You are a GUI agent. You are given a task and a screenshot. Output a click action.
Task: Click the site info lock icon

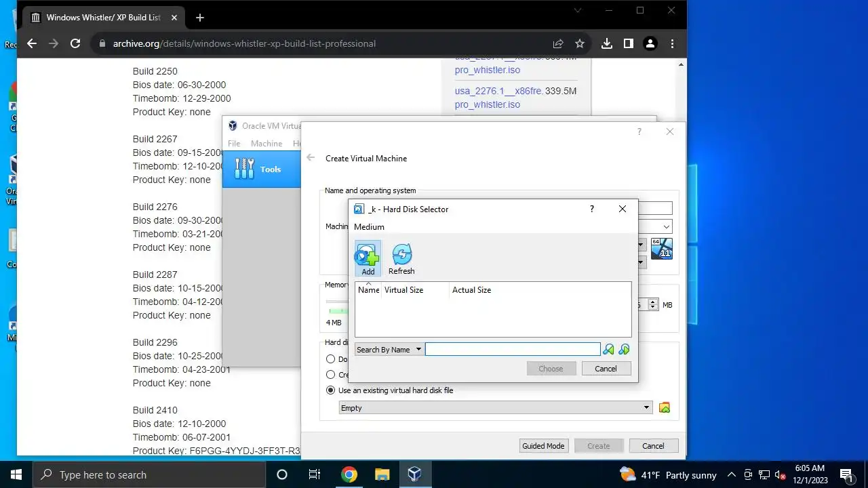(102, 43)
